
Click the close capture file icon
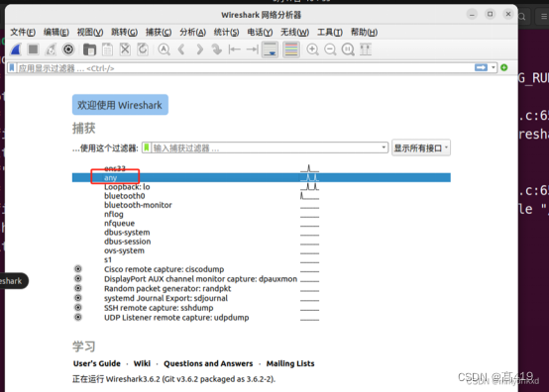(125, 49)
